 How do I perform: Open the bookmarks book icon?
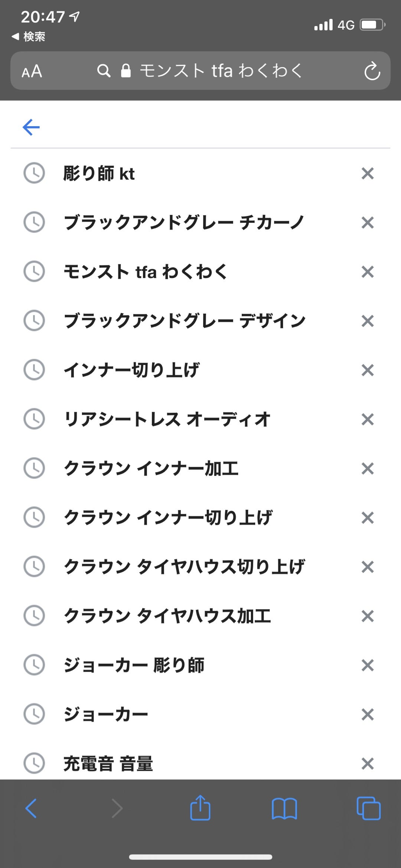pos(284,808)
